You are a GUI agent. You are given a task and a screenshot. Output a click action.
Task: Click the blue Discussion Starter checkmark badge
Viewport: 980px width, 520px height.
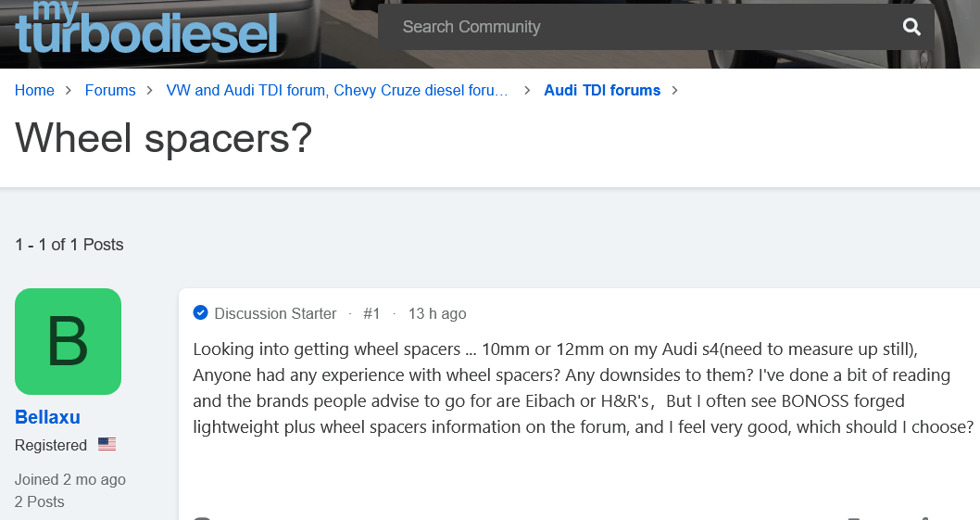pos(200,313)
